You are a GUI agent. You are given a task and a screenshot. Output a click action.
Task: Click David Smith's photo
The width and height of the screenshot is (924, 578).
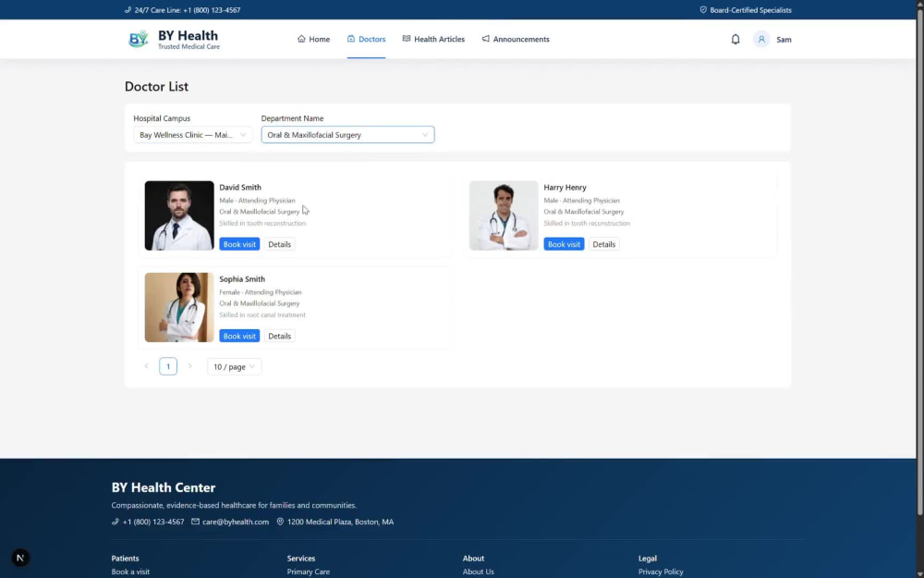(179, 215)
